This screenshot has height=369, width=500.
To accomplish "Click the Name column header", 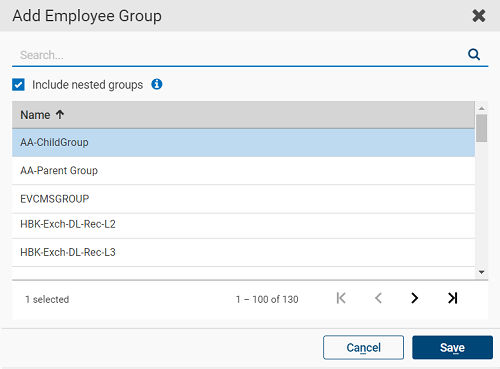I will (243, 115).
